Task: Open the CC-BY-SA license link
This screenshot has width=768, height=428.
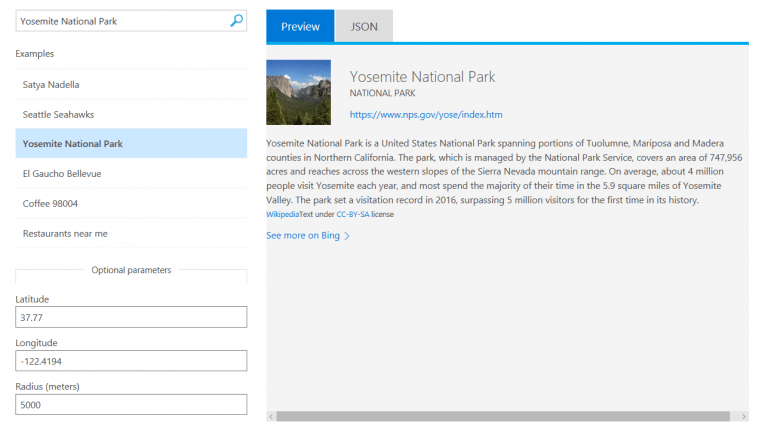Action: (353, 214)
